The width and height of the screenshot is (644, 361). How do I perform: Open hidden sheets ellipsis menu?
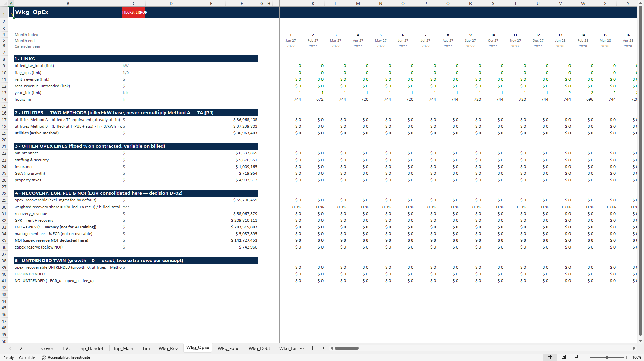pos(302,348)
